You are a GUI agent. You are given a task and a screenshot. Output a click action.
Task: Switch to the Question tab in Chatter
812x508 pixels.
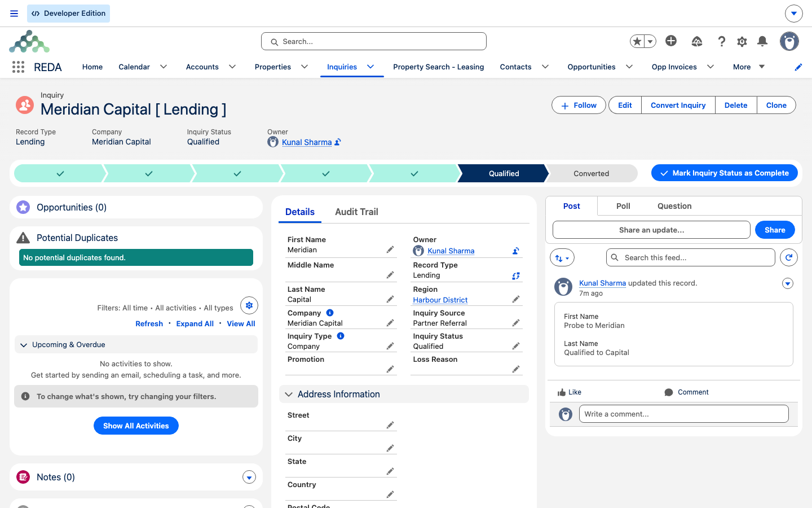674,206
